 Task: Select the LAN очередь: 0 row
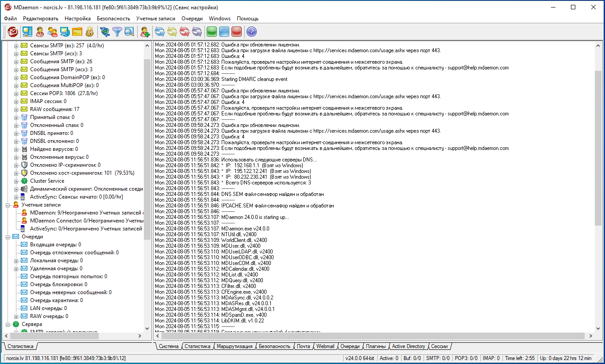[x=48, y=308]
